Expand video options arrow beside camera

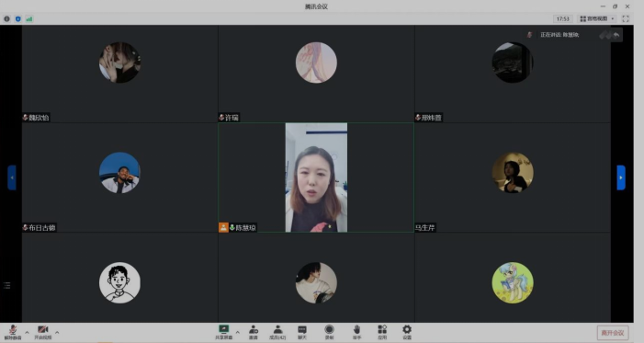click(x=57, y=332)
